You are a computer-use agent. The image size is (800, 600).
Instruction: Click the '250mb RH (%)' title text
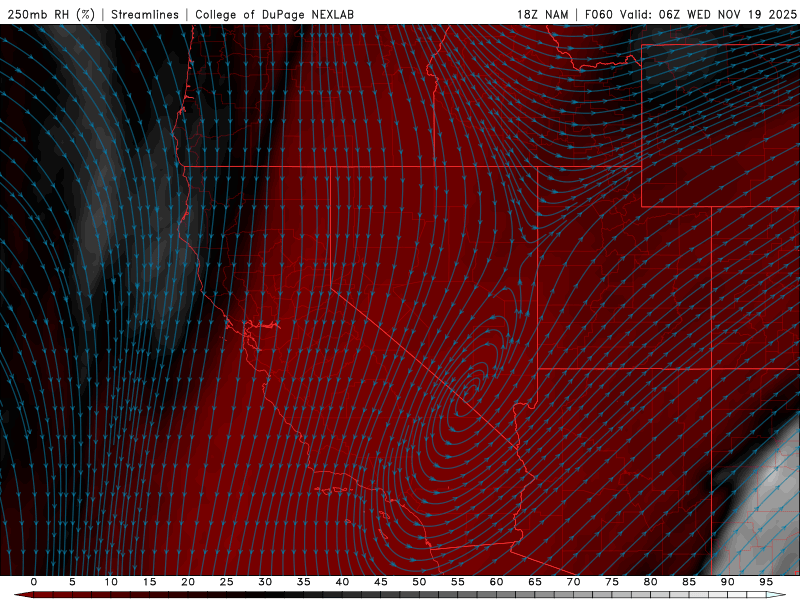click(51, 14)
